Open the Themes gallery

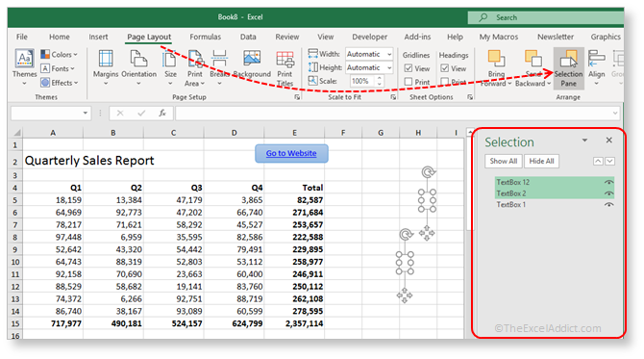coord(24,67)
